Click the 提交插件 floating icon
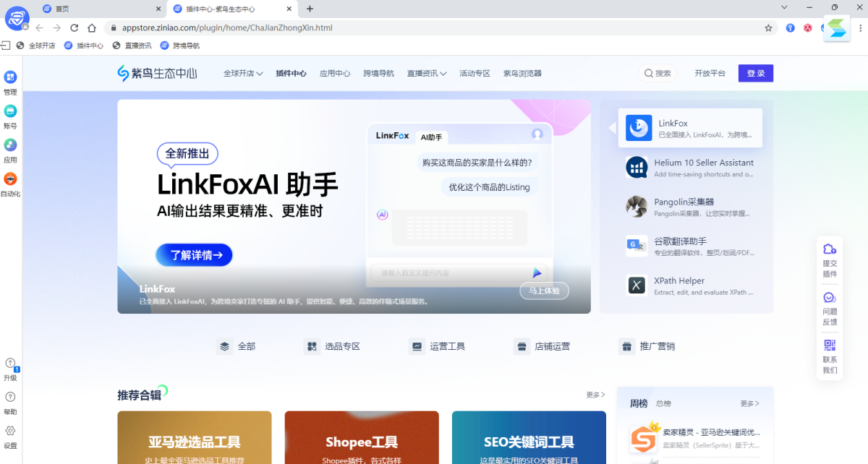The width and height of the screenshot is (868, 464). [830, 249]
